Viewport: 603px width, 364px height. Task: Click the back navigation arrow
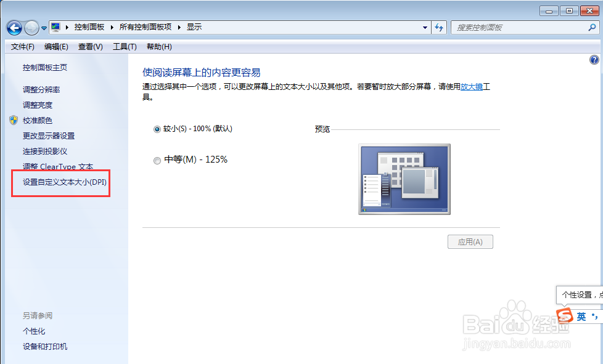[14, 27]
